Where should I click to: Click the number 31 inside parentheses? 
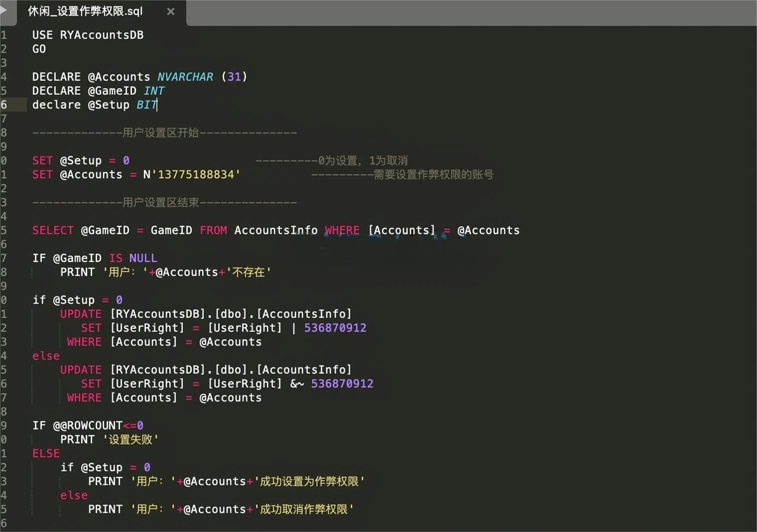tap(234, 77)
